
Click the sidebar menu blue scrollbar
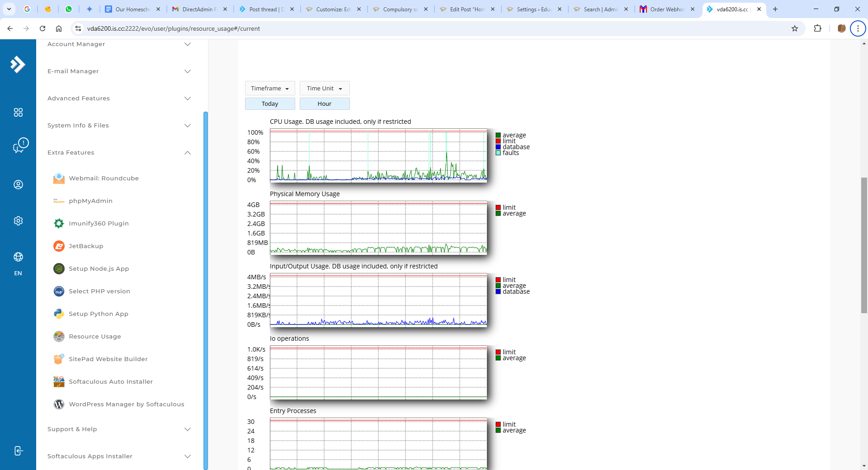pos(206,291)
